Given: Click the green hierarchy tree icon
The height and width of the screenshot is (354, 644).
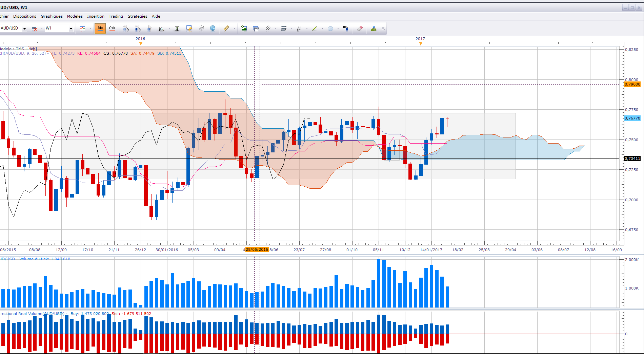Looking at the screenshot, I should coord(374,29).
